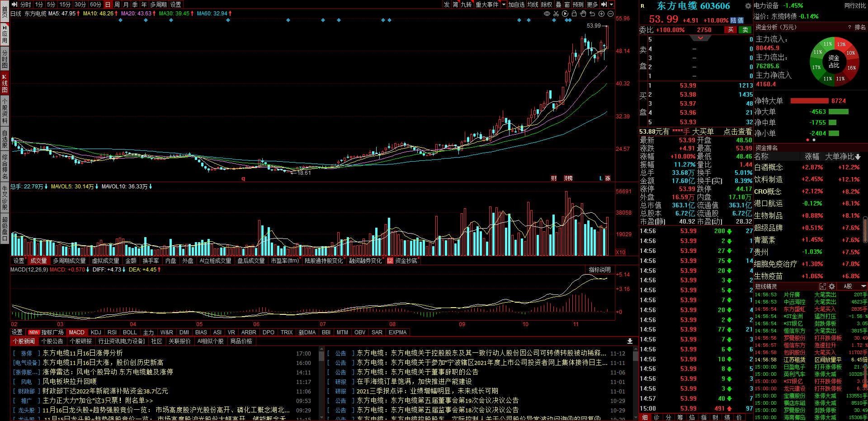
Task: Click the red 买 buy button
Action: [731, 30]
